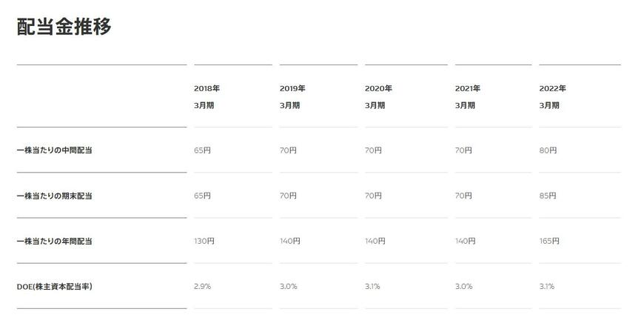Click the 2022 interim dividend value 80円
Viewport: 644px width, 329px height.
[548, 150]
